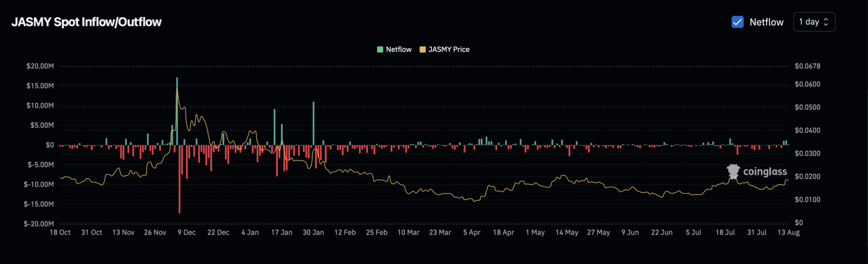The width and height of the screenshot is (868, 264).
Task: Open the 1 day interval dropdown
Action: 814,22
